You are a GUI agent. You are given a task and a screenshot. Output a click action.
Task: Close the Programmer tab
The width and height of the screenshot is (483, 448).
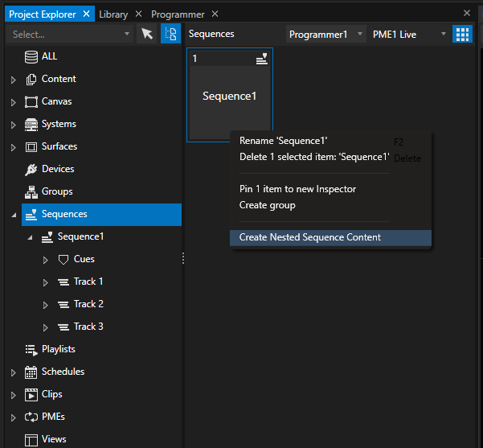tap(215, 14)
